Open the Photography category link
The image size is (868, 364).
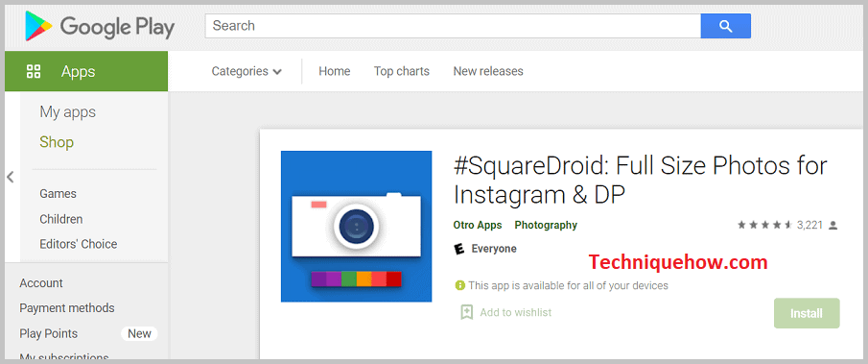point(546,225)
